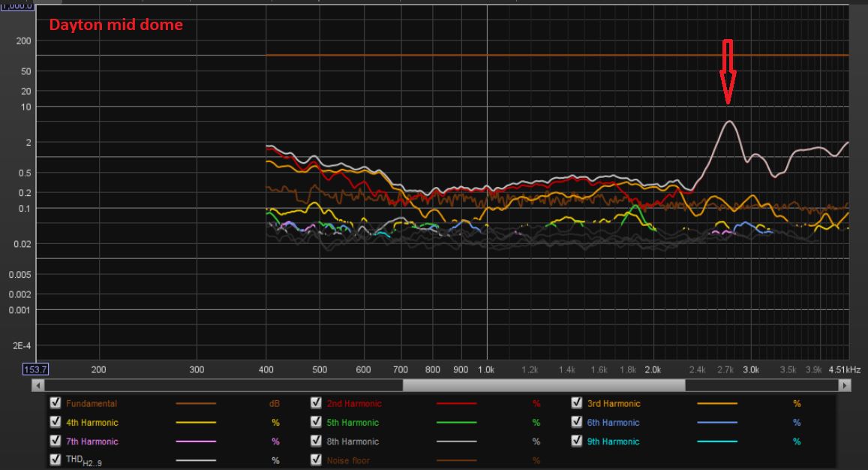Viewport: 868px width, 470px height.
Task: Disable the 9th Harmonic checkbox
Action: tap(577, 441)
